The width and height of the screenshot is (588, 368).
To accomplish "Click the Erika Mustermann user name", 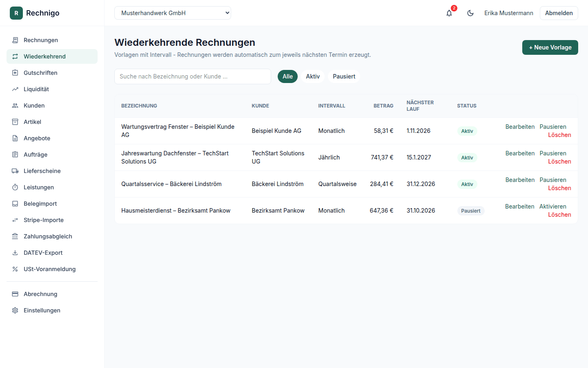I will (x=509, y=13).
